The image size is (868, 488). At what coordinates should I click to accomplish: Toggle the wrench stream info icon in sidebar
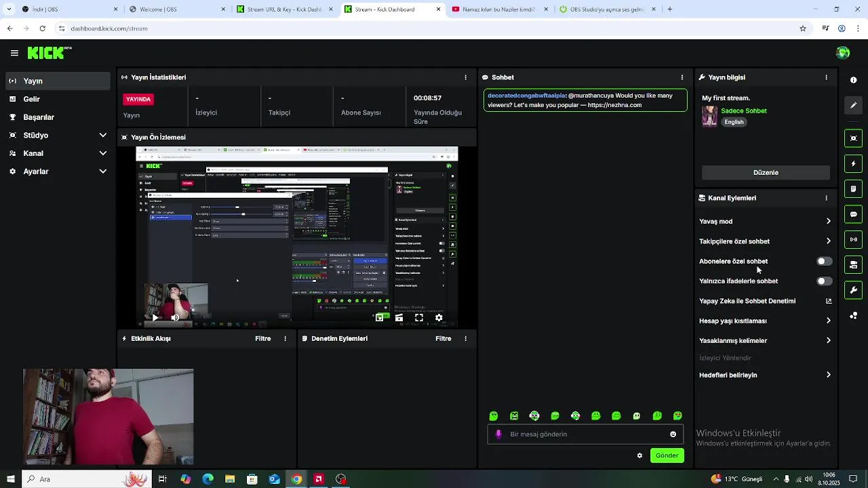point(853,290)
